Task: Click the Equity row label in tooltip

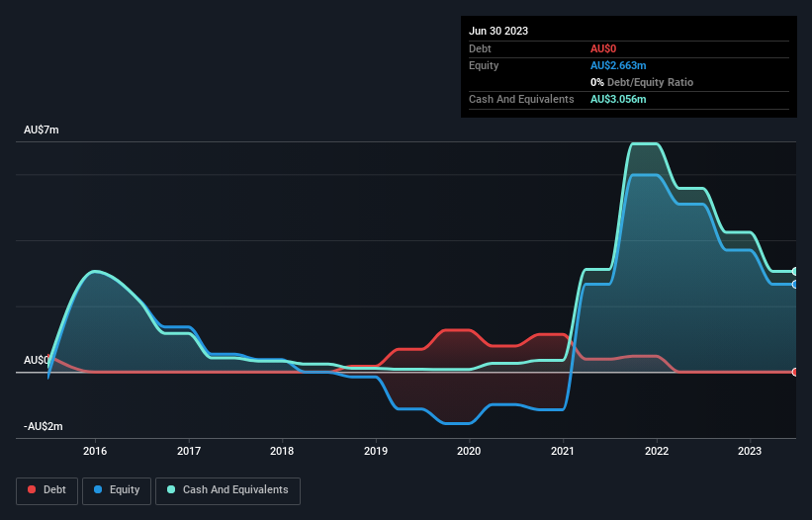Action: pos(484,65)
